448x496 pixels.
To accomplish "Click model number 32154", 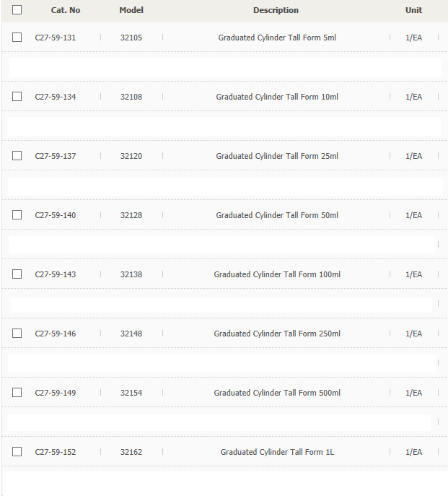I will click(131, 393).
